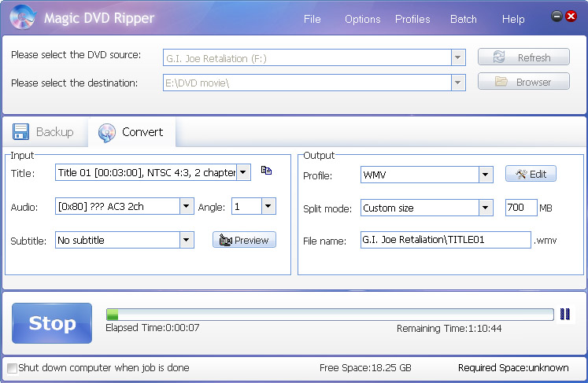Click the split size MB input field
Image resolution: width=588 pixels, height=383 pixels.
[521, 208]
